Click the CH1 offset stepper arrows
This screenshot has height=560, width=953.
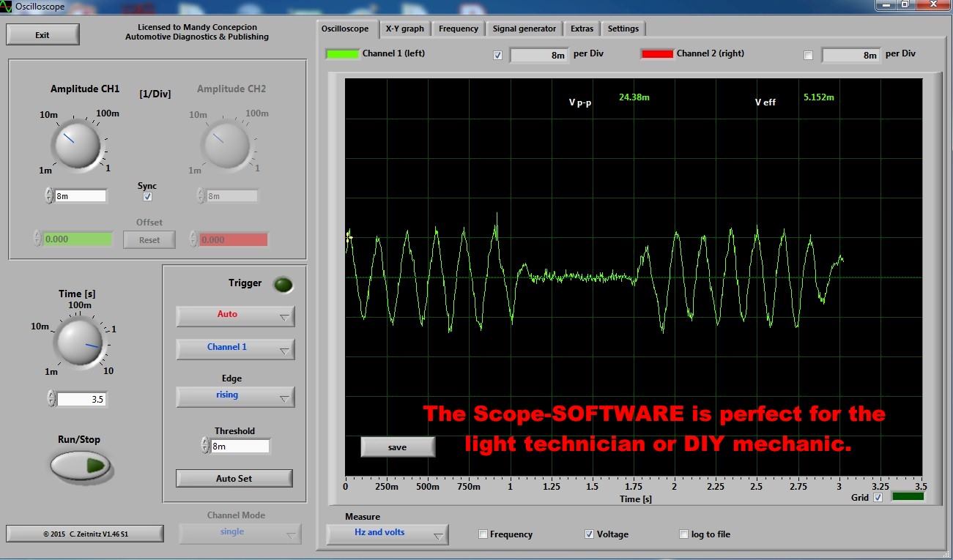coord(37,239)
